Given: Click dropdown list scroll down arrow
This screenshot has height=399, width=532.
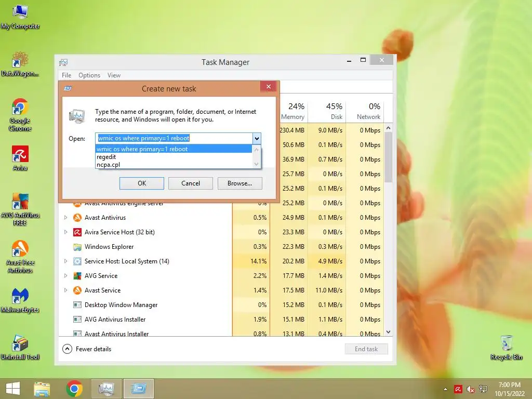Looking at the screenshot, I should pyautogui.click(x=257, y=164).
